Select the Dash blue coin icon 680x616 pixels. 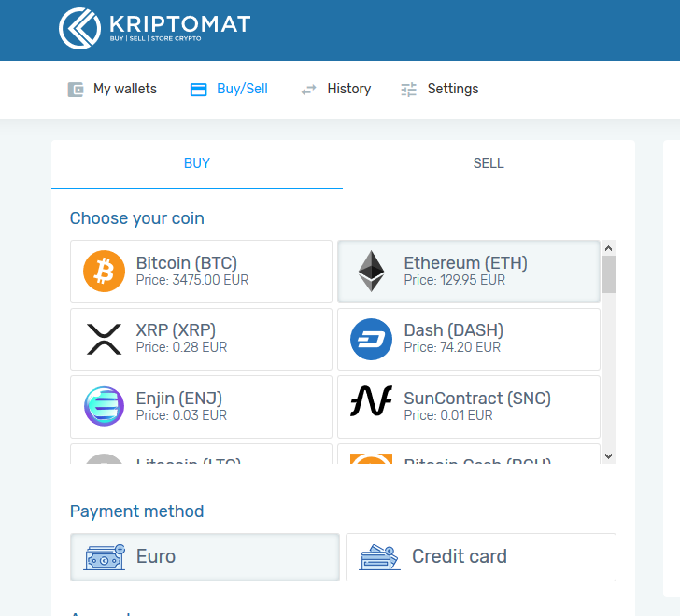click(371, 339)
